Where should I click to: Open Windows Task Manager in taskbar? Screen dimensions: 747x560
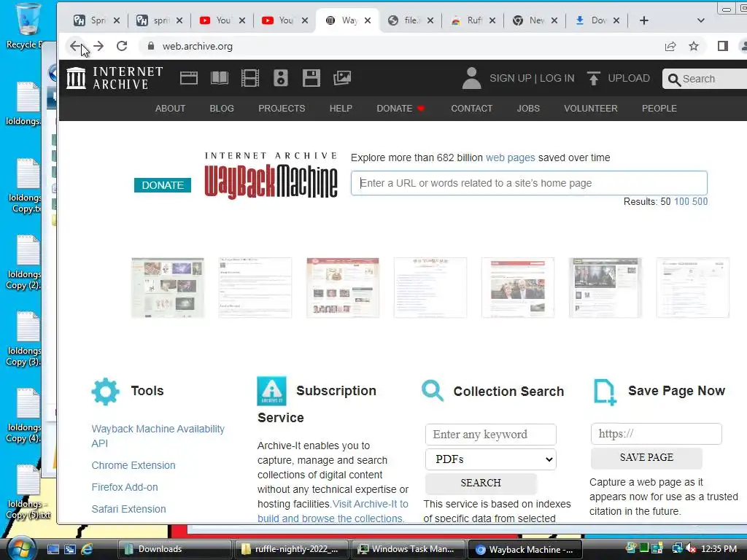tap(409, 549)
